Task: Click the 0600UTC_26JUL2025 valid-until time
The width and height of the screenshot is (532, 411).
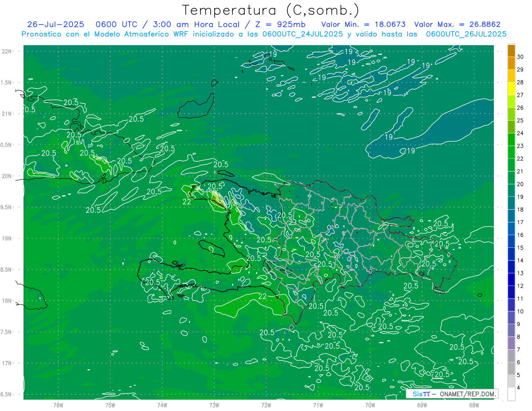Action: pyautogui.click(x=466, y=34)
